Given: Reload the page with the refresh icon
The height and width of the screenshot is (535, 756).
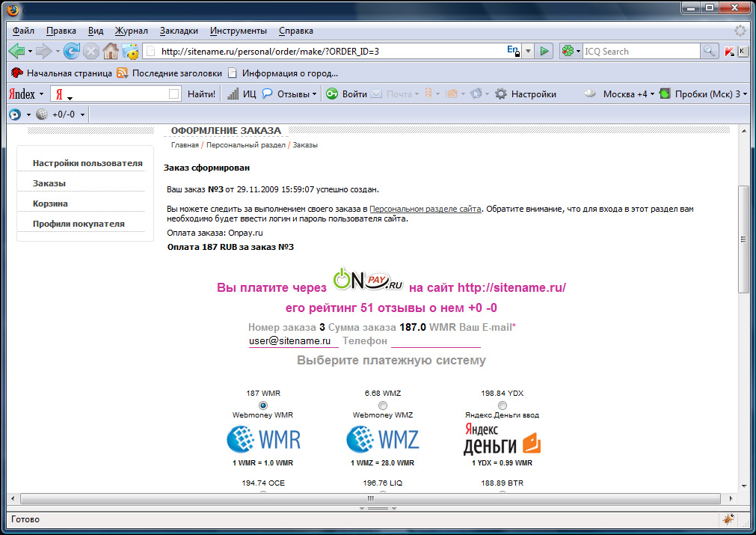Looking at the screenshot, I should click(x=72, y=51).
